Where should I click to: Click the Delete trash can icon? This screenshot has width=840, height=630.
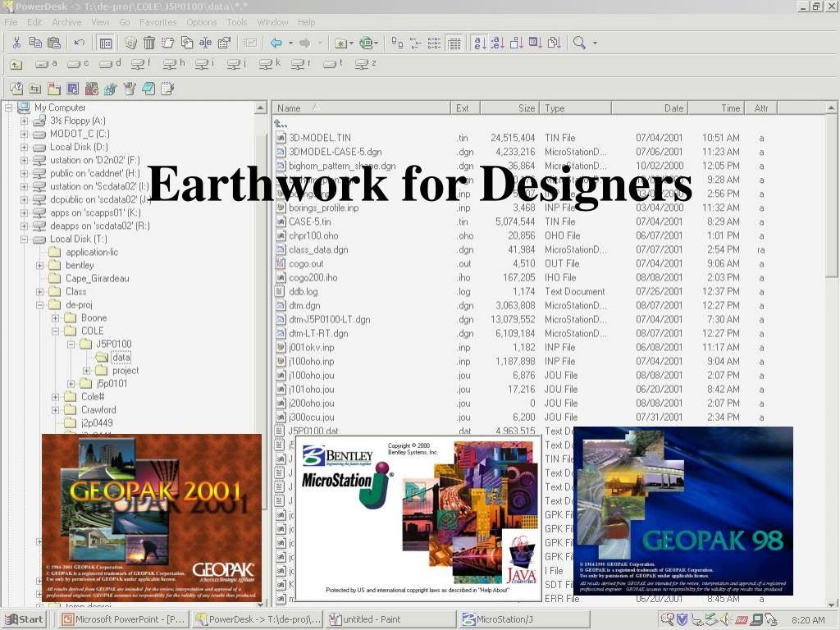[149, 43]
